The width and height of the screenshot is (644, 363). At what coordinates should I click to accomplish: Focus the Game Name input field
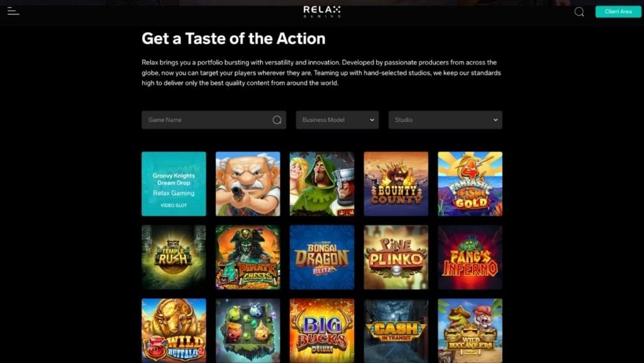[214, 120]
